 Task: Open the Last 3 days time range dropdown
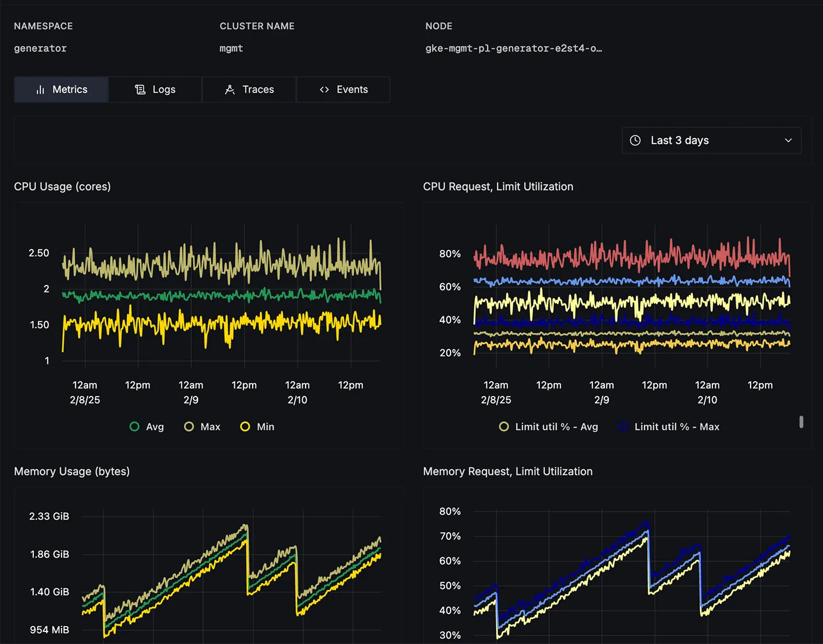pos(711,140)
